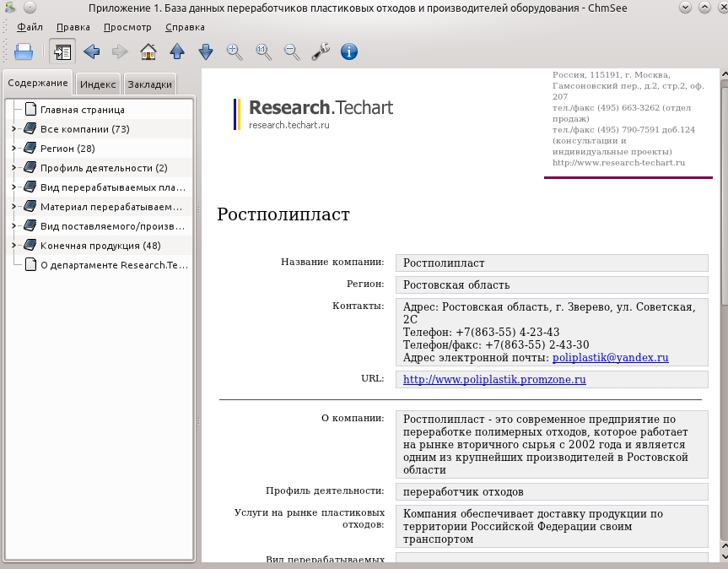Viewport: 728px width, 569px height.
Task: Click the scrollbar up arrow at top right
Action: click(725, 73)
